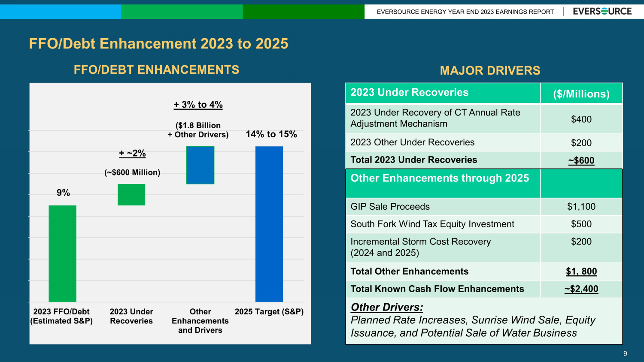Click the floating blue Other Enhancements bar
The image size is (644, 362).
click(200, 165)
